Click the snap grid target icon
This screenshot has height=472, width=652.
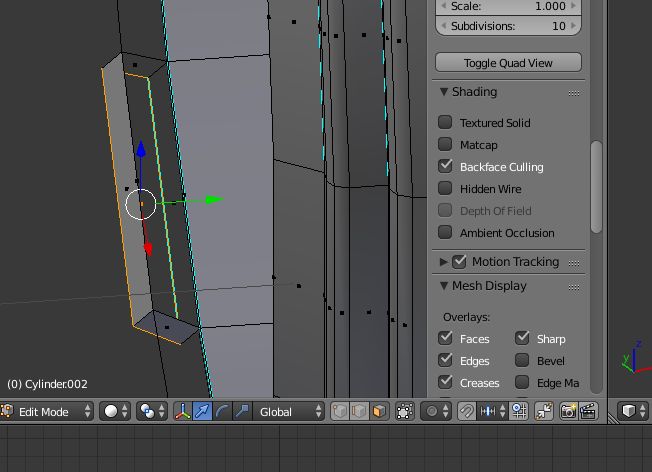tap(519, 412)
